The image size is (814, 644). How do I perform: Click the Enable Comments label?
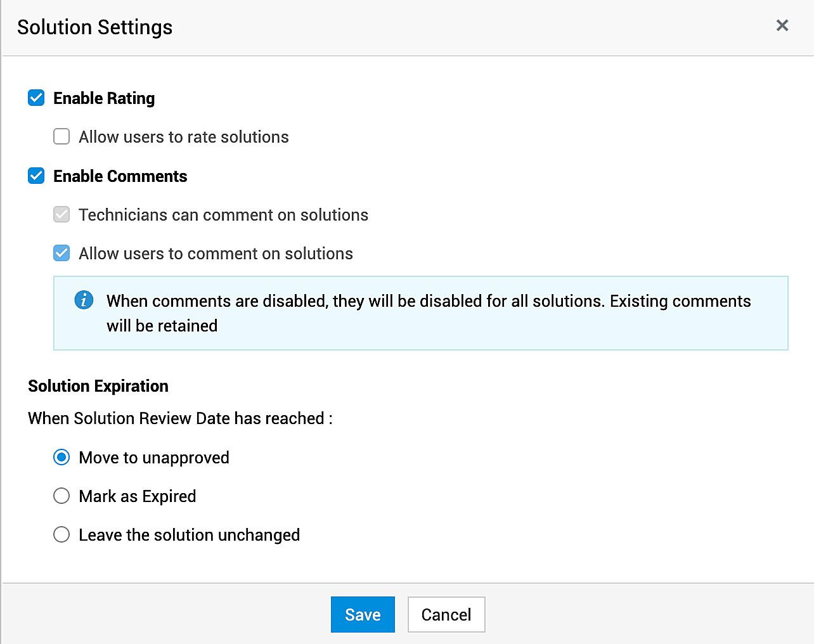click(120, 176)
